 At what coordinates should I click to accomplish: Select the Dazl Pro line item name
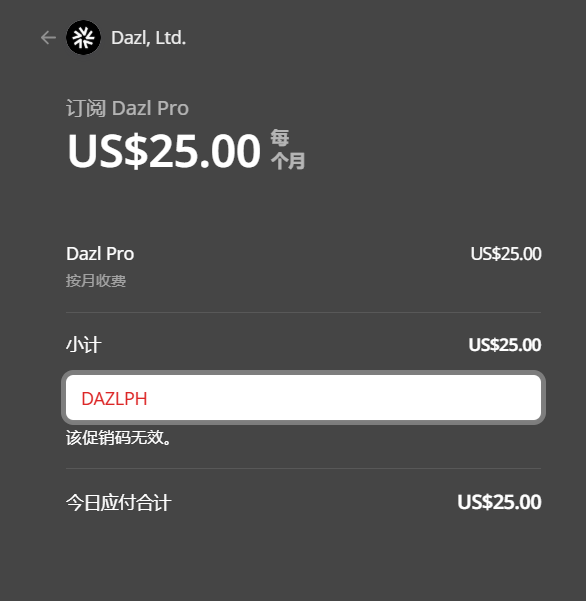tap(100, 254)
